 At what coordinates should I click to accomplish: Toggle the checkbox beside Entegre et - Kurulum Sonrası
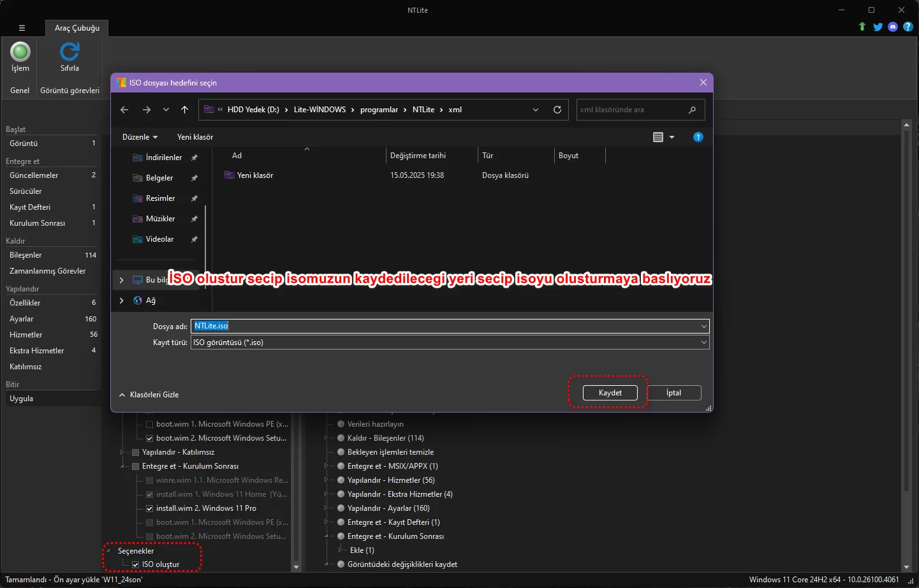(x=135, y=466)
